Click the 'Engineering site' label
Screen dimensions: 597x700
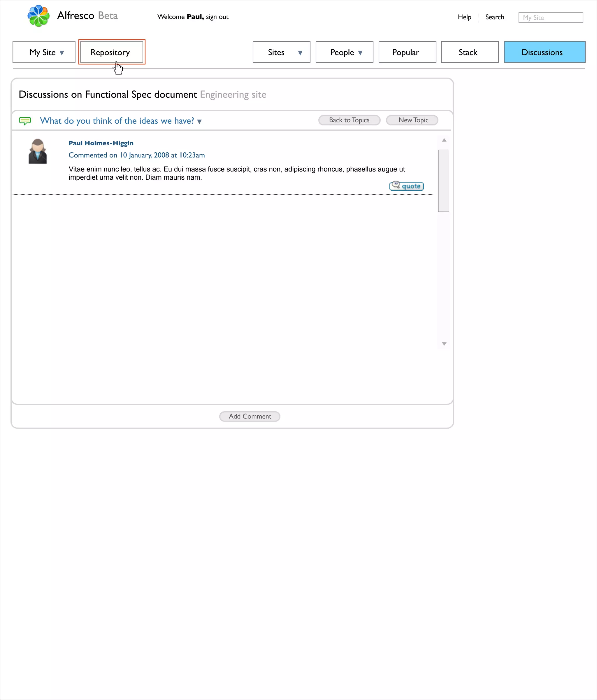(233, 94)
